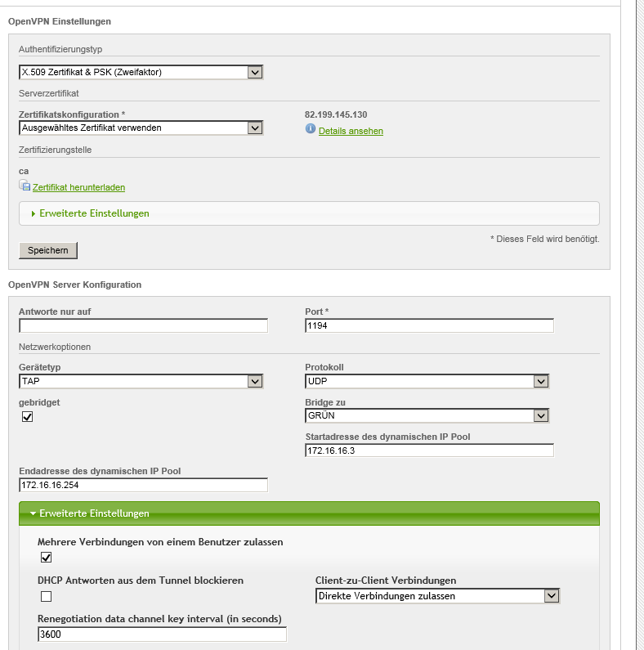The height and width of the screenshot is (650, 644).
Task: Open the Bridge zu dropdown
Action: (x=427, y=415)
